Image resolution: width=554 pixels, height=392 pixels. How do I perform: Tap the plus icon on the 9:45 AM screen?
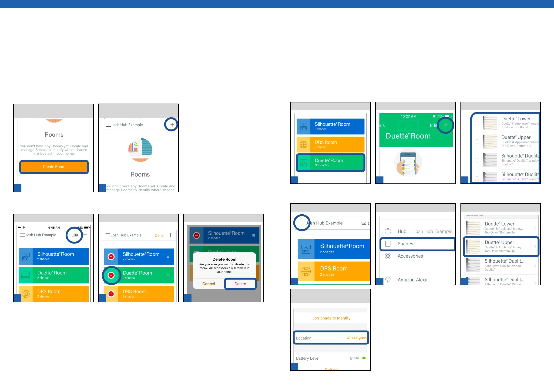point(85,235)
